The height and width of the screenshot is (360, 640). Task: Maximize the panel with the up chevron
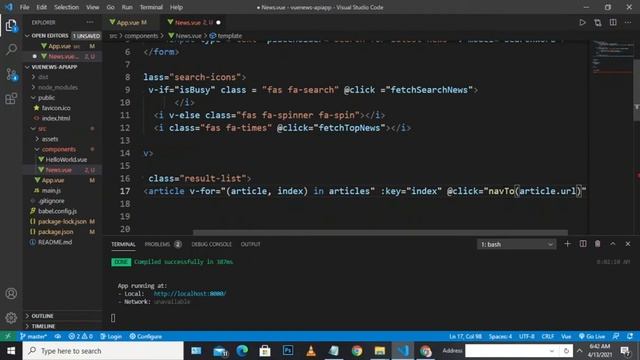coord(613,244)
